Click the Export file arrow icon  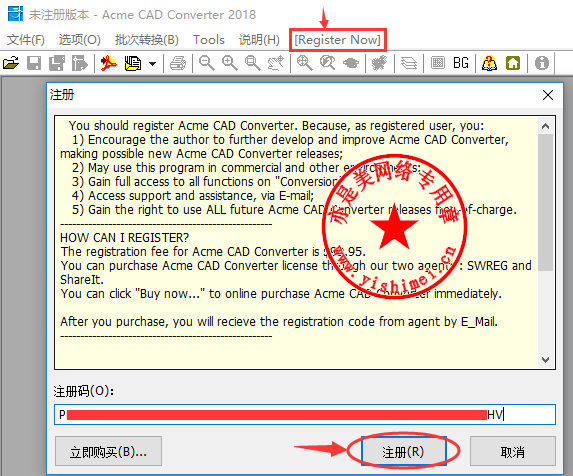80,63
